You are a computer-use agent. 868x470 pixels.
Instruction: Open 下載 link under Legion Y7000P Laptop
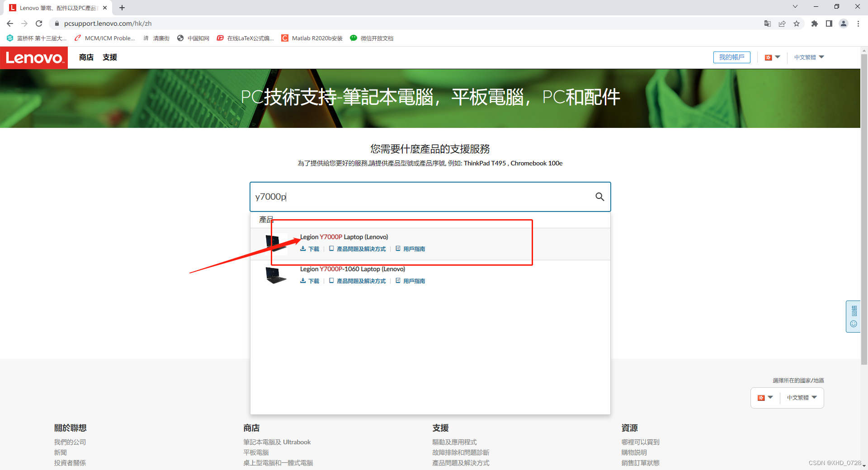coord(310,249)
